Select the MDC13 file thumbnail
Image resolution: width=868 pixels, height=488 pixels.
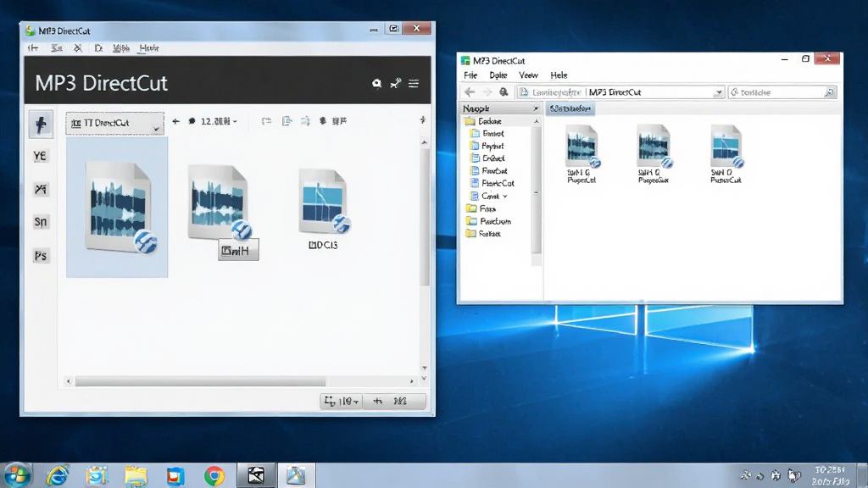[x=324, y=209]
